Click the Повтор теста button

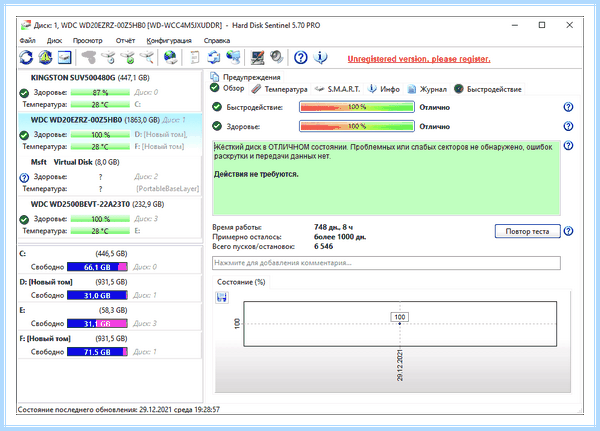point(527,231)
